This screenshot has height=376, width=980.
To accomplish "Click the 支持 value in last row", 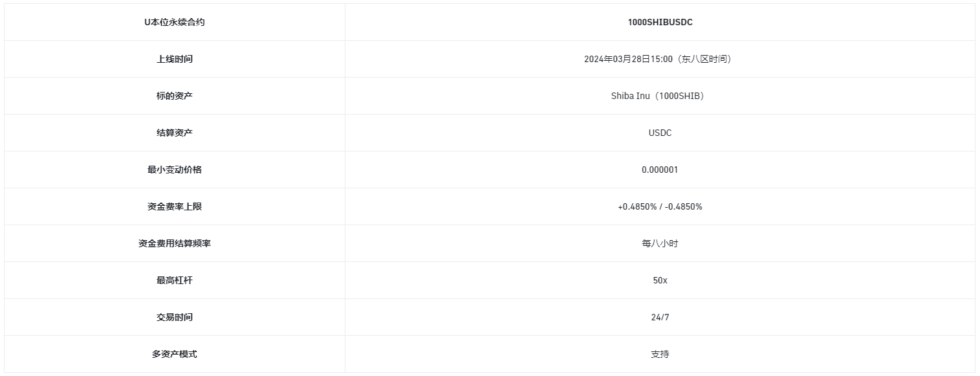I will pos(660,354).
